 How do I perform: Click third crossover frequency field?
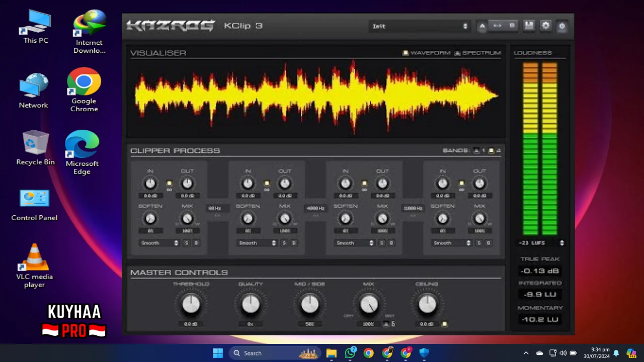[x=413, y=208]
